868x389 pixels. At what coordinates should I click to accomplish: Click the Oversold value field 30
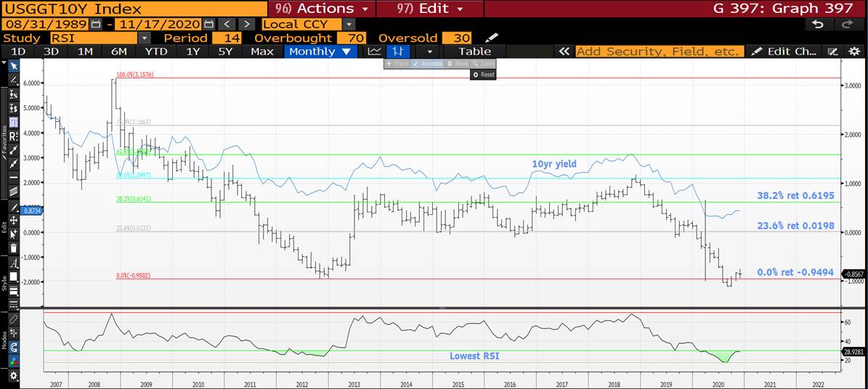(455, 38)
